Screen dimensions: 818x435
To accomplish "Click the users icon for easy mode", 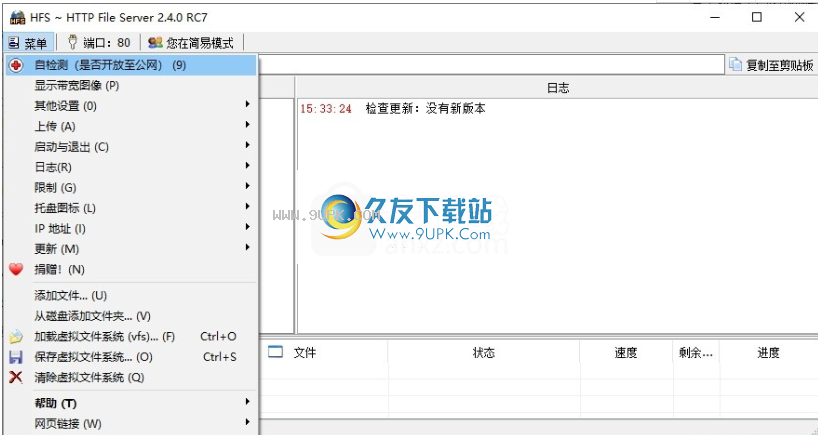I will (x=155, y=42).
